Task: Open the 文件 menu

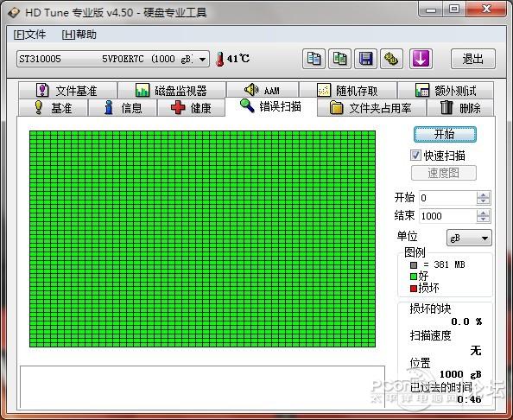Action: [29, 35]
